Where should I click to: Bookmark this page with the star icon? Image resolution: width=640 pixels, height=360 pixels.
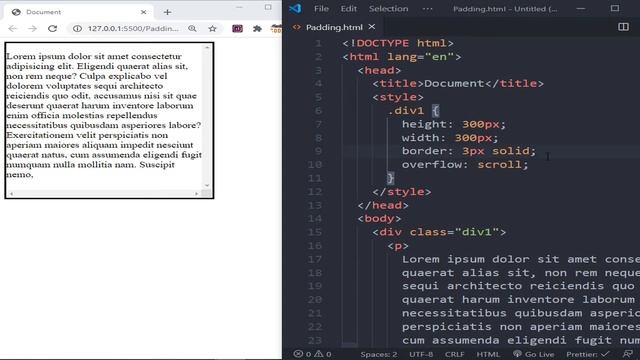coord(212,29)
